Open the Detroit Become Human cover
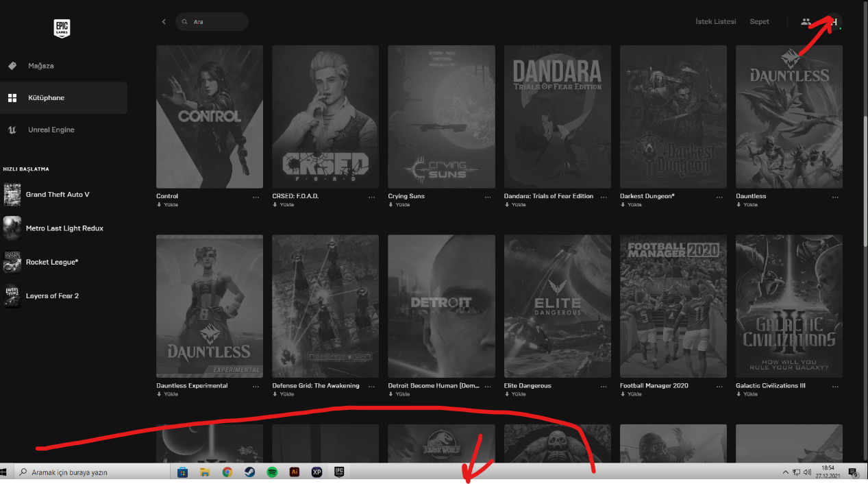This screenshot has width=868, height=484. [x=441, y=306]
